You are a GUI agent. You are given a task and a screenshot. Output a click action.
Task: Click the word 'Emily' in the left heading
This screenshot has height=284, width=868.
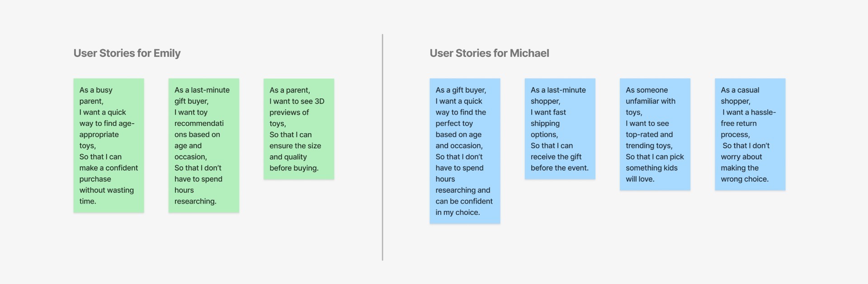(x=167, y=53)
